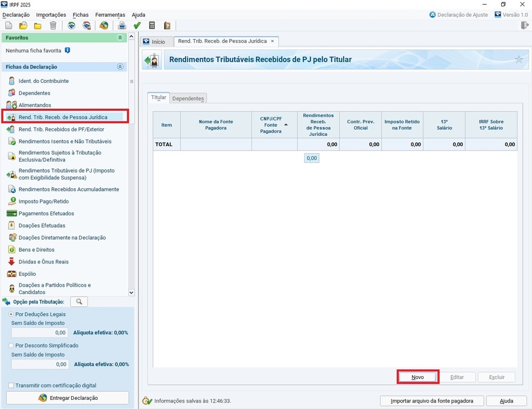Screen dimensions: 532x409
Task: Collapse the Fichas da Declaração panel
Action: pyautogui.click(x=120, y=67)
